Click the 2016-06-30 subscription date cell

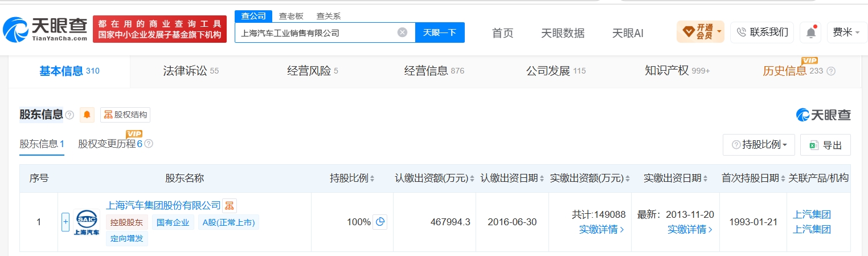(x=512, y=222)
